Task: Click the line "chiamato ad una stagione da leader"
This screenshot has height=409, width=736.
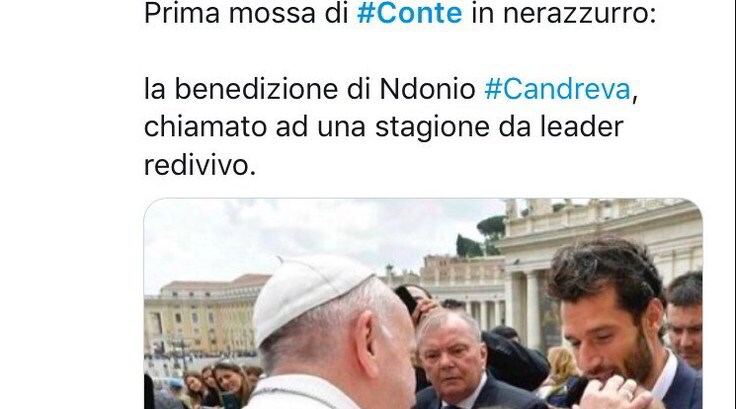Action: pyautogui.click(x=383, y=127)
